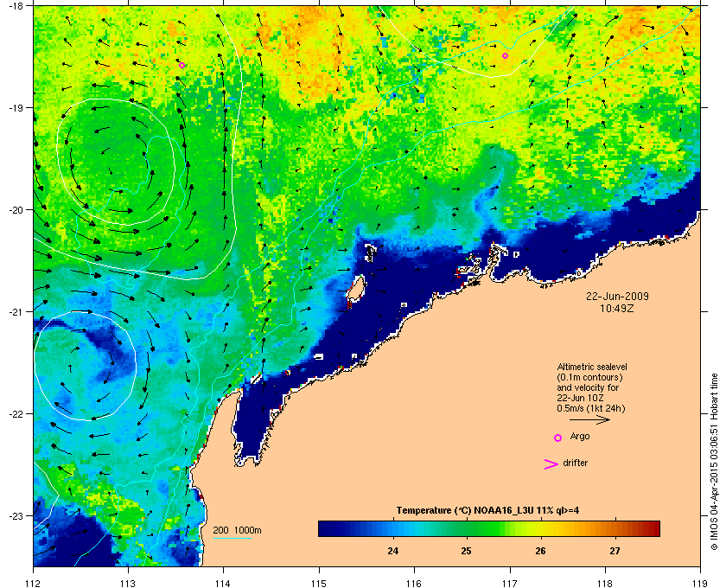Image resolution: width=726 pixels, height=588 pixels.
Task: Click the longitude axis label 117
Action: tap(509, 583)
